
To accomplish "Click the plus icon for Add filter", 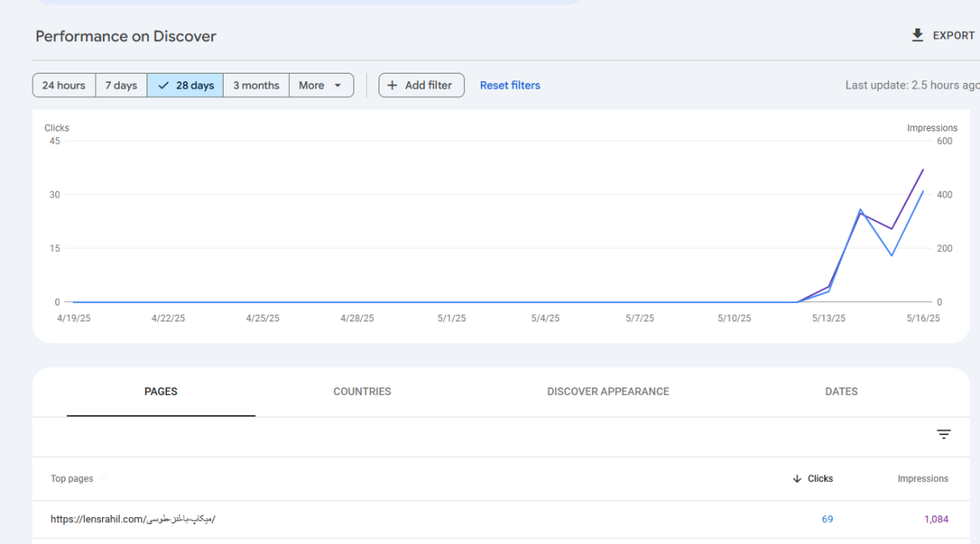I will [392, 85].
